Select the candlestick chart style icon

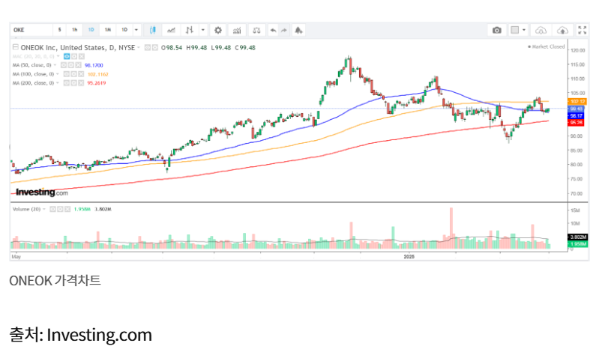152,30
